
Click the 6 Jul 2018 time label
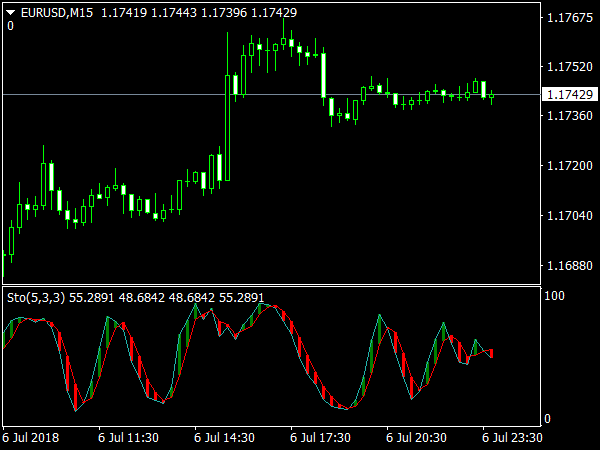31,437
